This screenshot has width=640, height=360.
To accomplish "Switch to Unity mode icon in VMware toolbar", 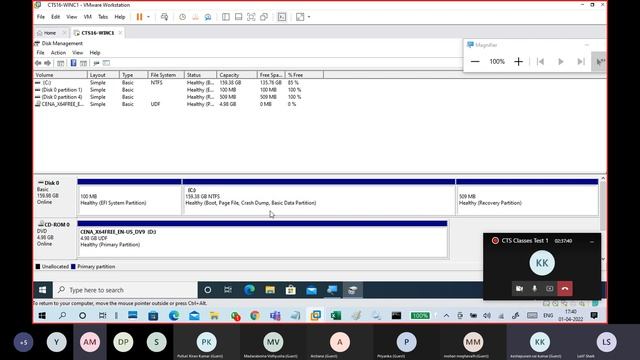I will 264,17.
